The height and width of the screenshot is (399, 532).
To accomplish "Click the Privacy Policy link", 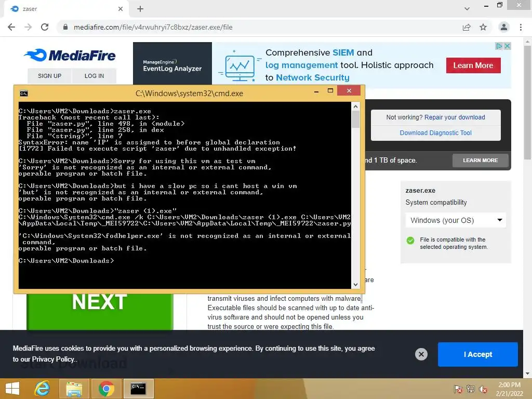I will [x=54, y=360].
